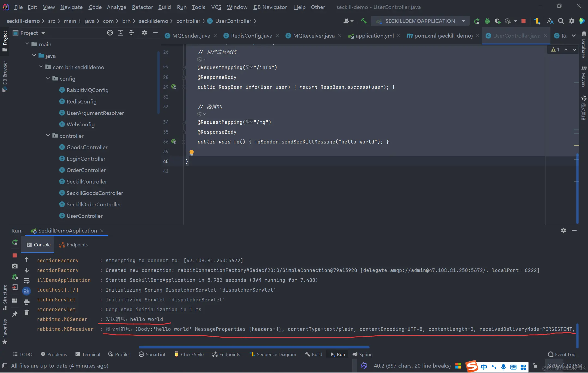Click gutter icon at line 36

(174, 142)
